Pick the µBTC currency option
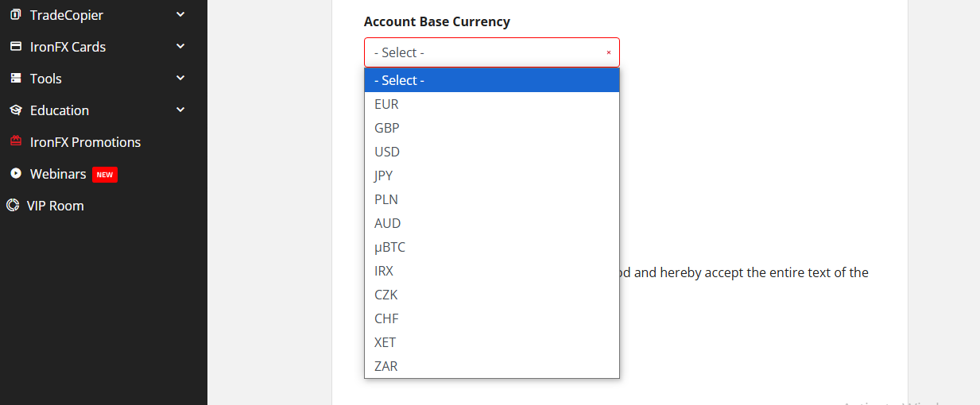Screen dimensions: 980x405 click(389, 247)
